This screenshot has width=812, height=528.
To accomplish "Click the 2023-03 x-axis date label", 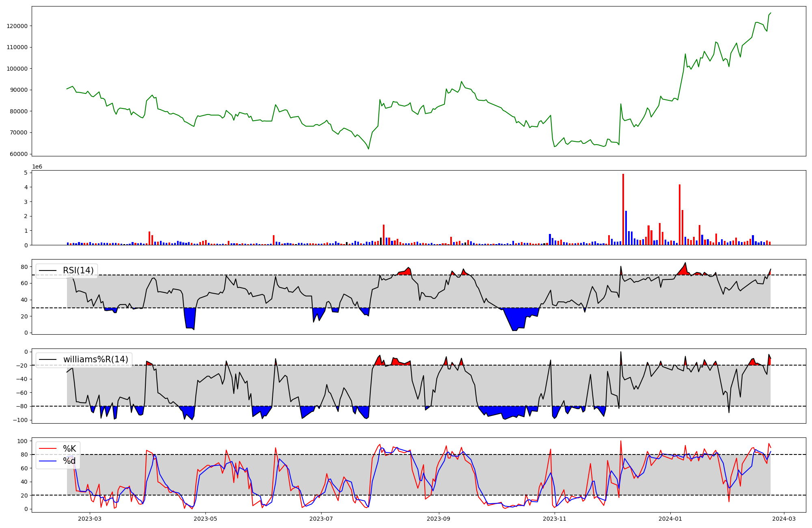I will [x=90, y=518].
